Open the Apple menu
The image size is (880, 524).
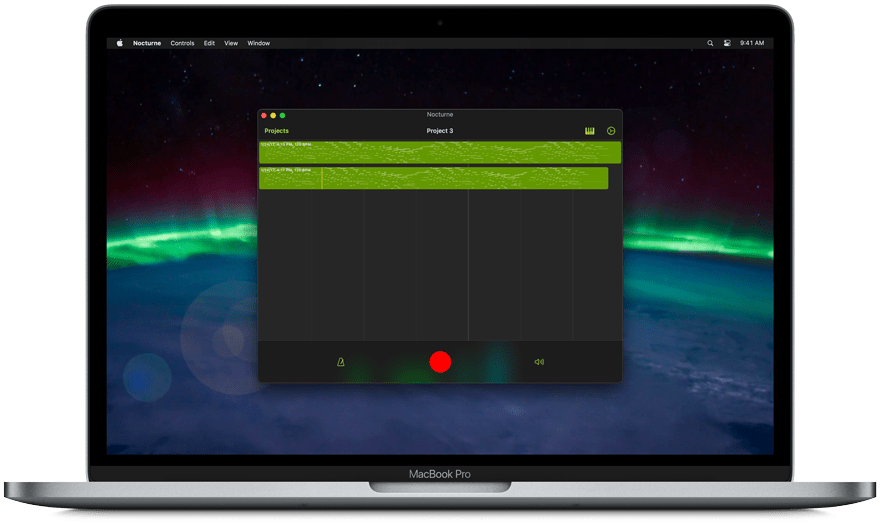120,43
